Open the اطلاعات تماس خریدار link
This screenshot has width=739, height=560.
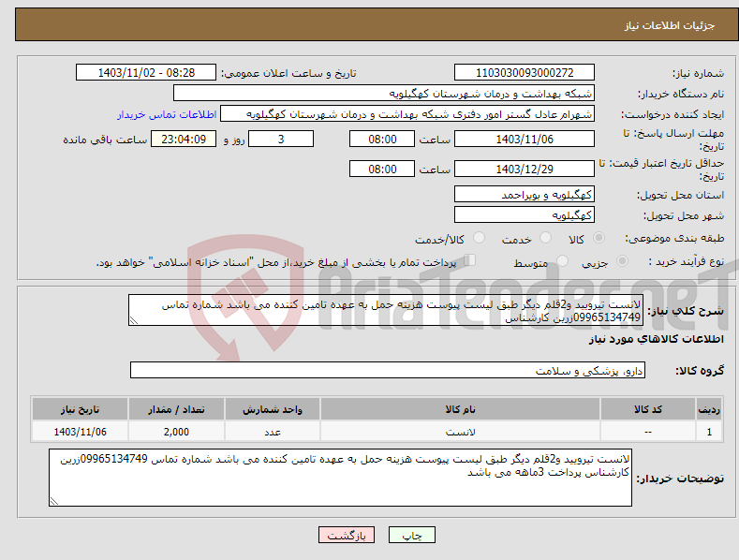(167, 114)
